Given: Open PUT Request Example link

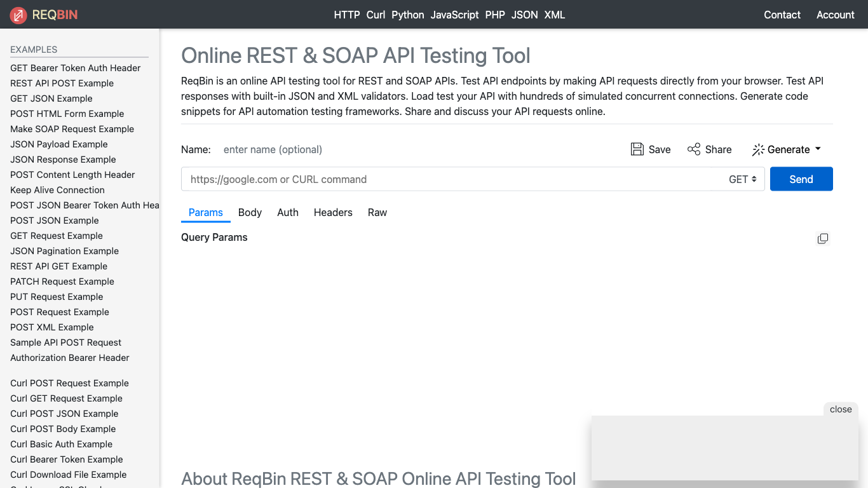Looking at the screenshot, I should point(57,297).
